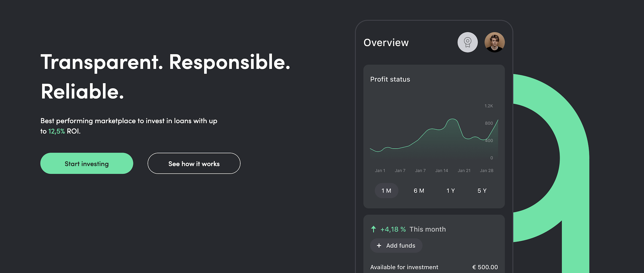Click the highlighted 12,5% ROI text
The image size is (644, 273).
point(56,131)
